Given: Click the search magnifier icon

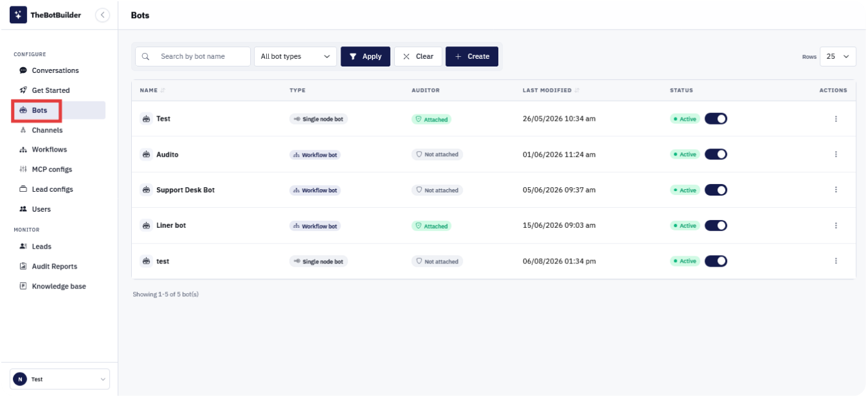Looking at the screenshot, I should coord(145,57).
